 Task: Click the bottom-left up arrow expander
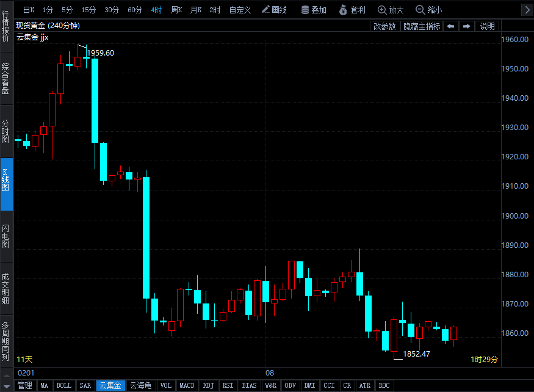pyautogui.click(x=7, y=376)
